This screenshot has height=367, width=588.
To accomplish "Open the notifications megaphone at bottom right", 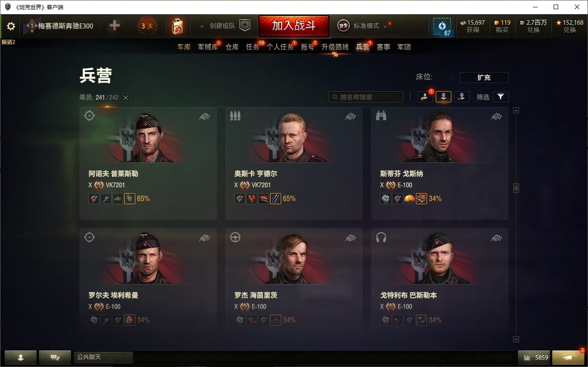I will [x=568, y=357].
